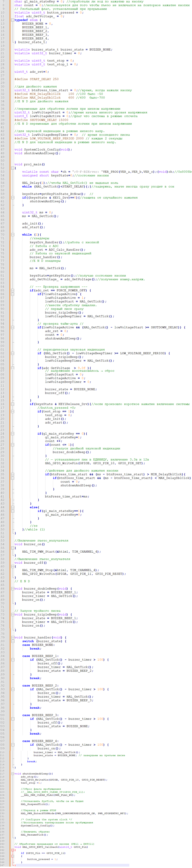Fold the proj_main function body
Viewport: 192px width, 868px height.
tap(12, 168)
